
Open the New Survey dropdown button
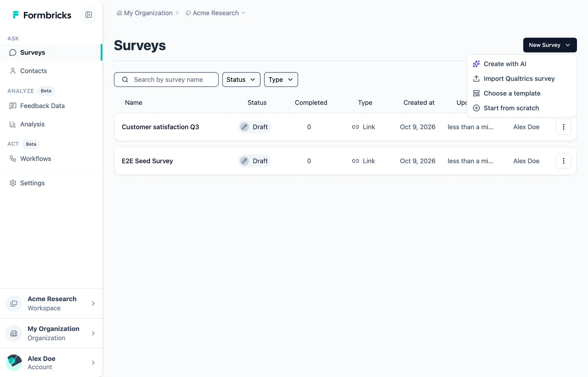[550, 45]
